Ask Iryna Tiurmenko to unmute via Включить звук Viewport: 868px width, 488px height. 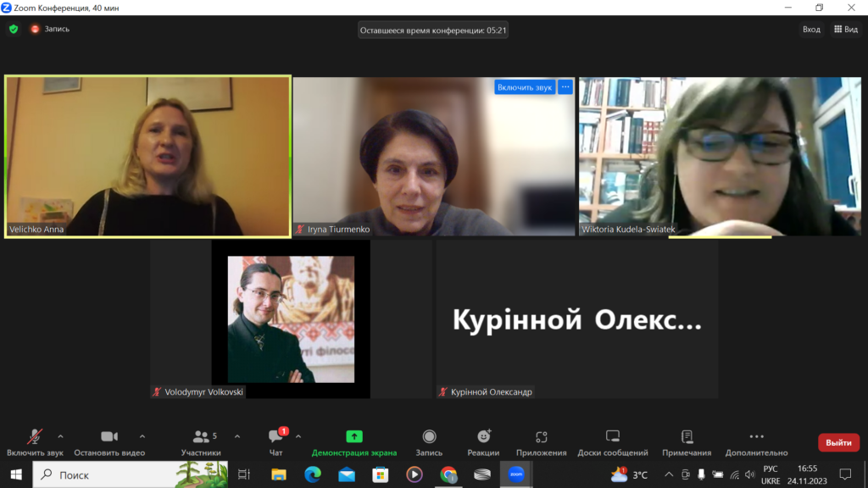tap(524, 87)
